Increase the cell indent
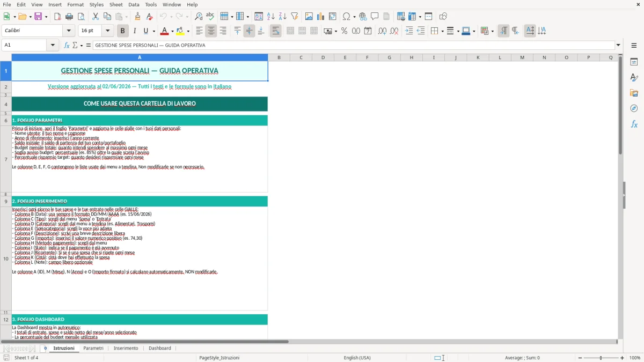The height and width of the screenshot is (362, 644). pos(409,31)
